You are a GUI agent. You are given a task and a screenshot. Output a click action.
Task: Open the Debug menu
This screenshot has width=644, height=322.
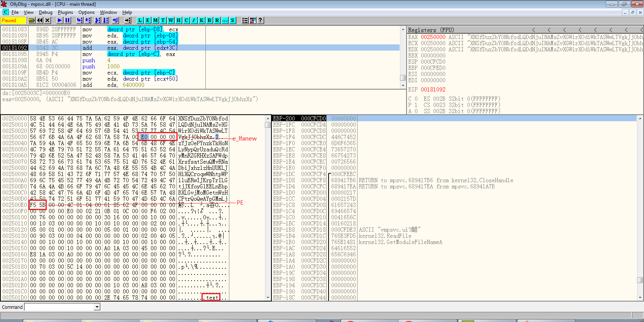pyautogui.click(x=46, y=12)
